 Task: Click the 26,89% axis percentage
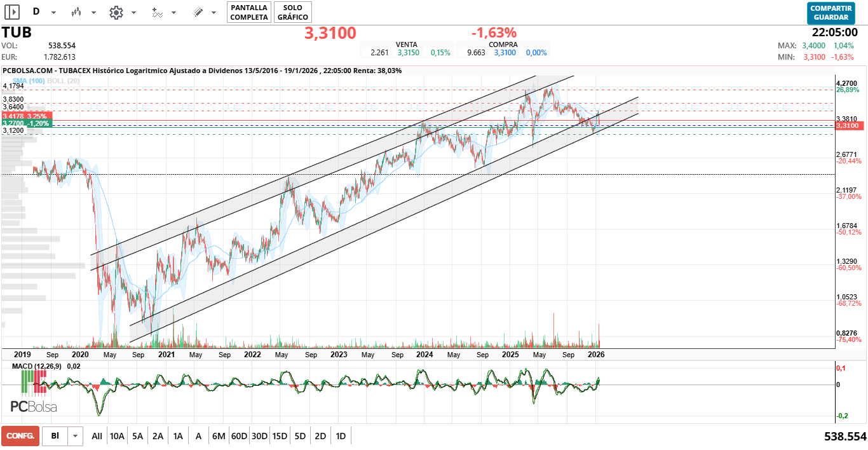848,90
